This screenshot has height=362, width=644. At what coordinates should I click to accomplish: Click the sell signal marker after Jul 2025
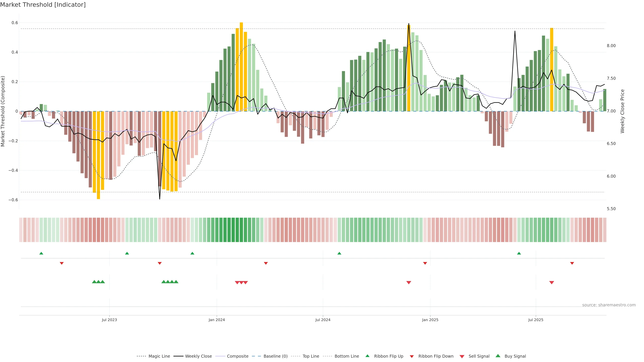point(551,283)
